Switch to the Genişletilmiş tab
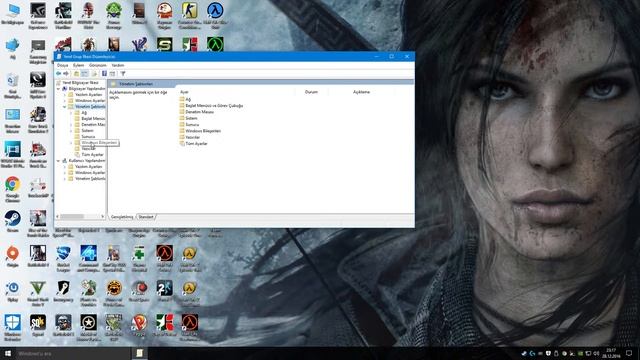The width and height of the screenshot is (640, 360). [122, 217]
